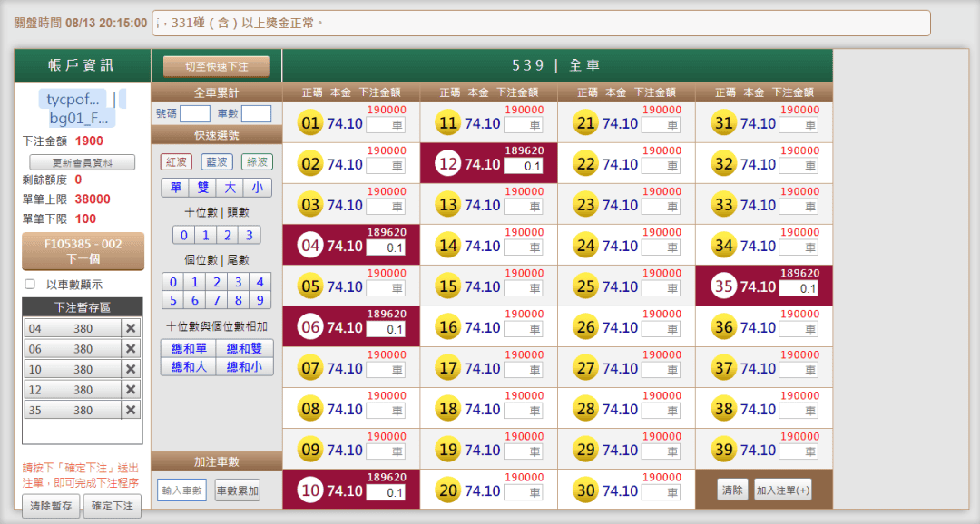Select yellow ball number 07

point(310,368)
